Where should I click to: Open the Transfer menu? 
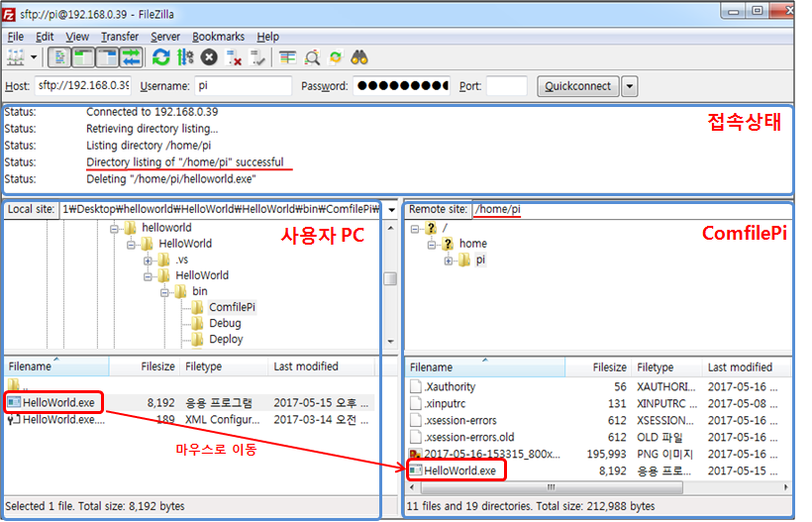coord(120,37)
